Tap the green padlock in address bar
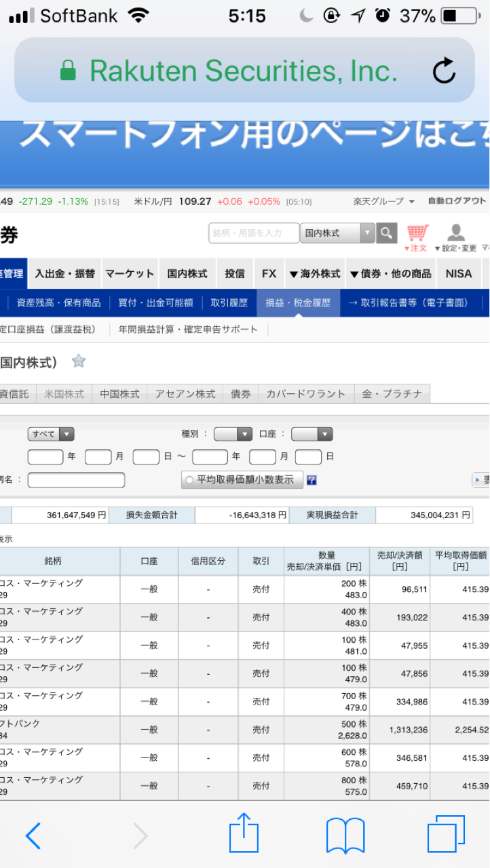The width and height of the screenshot is (490, 868). coord(68,71)
